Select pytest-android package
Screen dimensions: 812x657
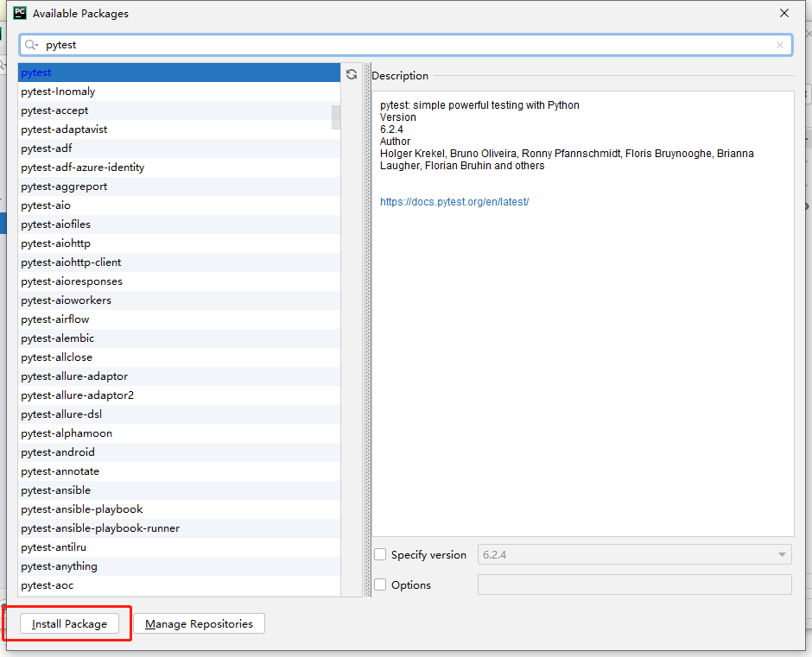179,452
